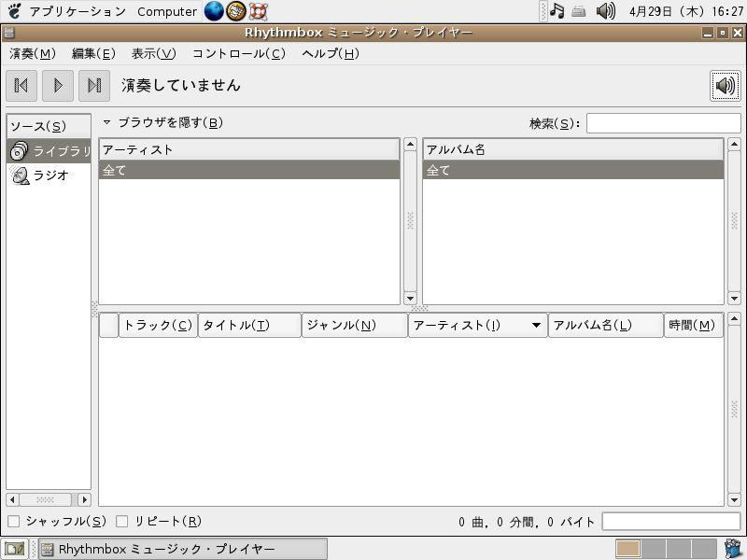
Task: Click the source pane horizontal scrollbar thumb
Action: [x=45, y=499]
